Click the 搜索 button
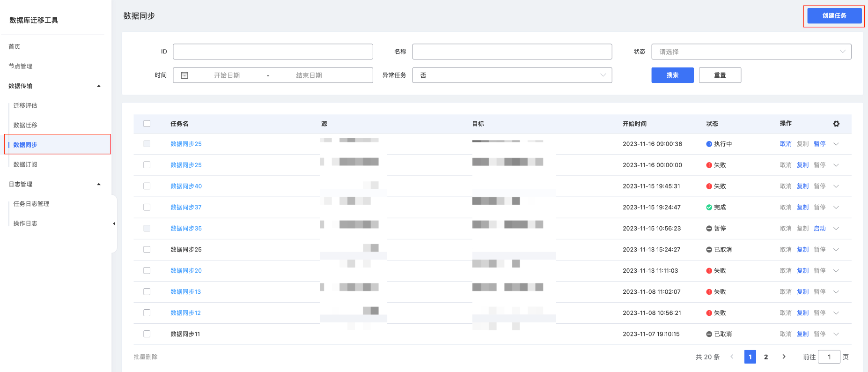 pos(672,75)
